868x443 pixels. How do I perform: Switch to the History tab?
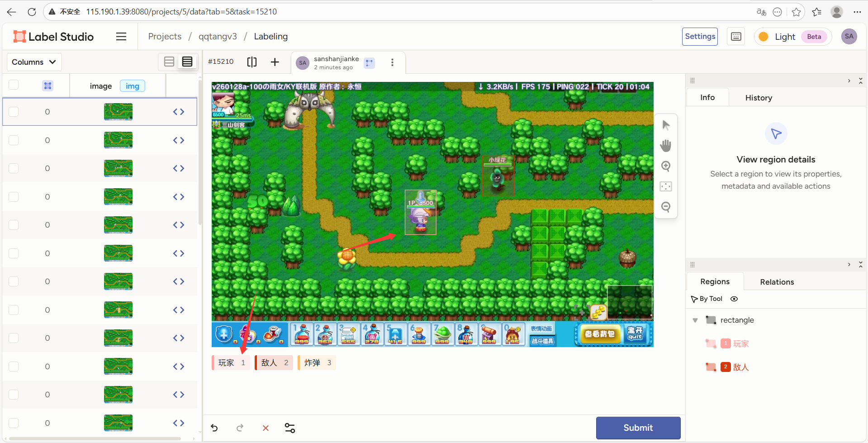tap(759, 98)
